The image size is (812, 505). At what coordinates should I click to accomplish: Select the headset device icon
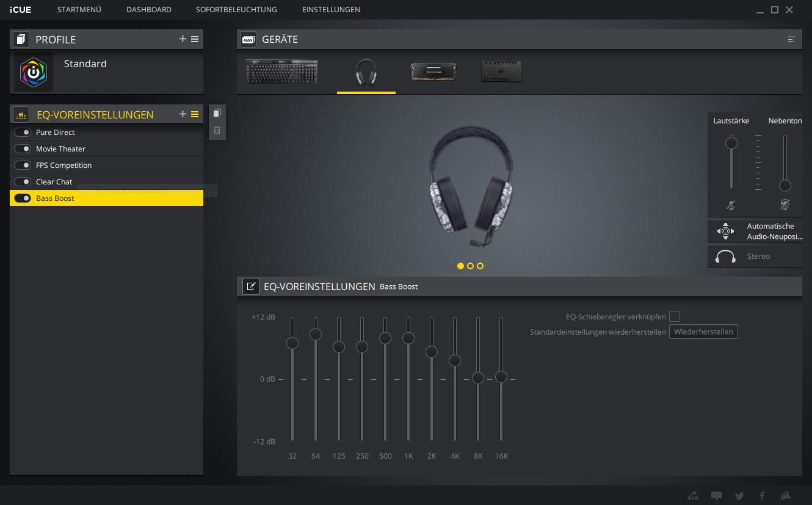tap(366, 72)
